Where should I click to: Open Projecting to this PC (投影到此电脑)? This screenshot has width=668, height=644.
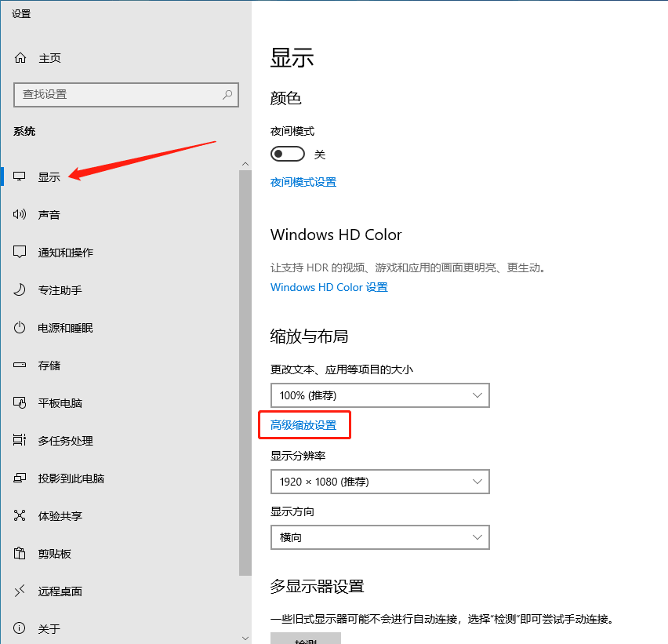71,478
